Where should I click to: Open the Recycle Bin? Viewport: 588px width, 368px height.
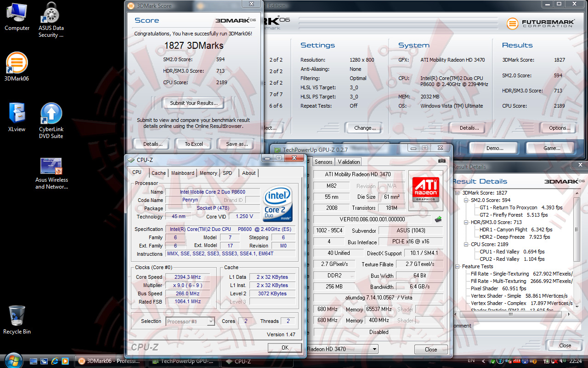pyautogui.click(x=17, y=320)
